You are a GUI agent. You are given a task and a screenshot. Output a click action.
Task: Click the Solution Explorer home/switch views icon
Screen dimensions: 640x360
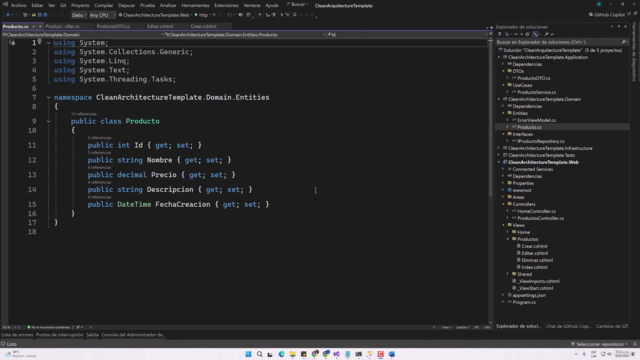coord(500,34)
